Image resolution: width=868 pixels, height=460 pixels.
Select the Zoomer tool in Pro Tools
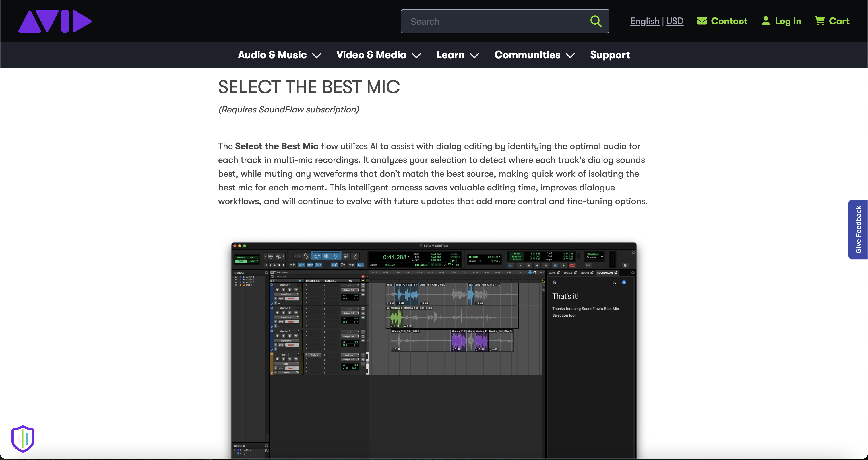(306, 256)
